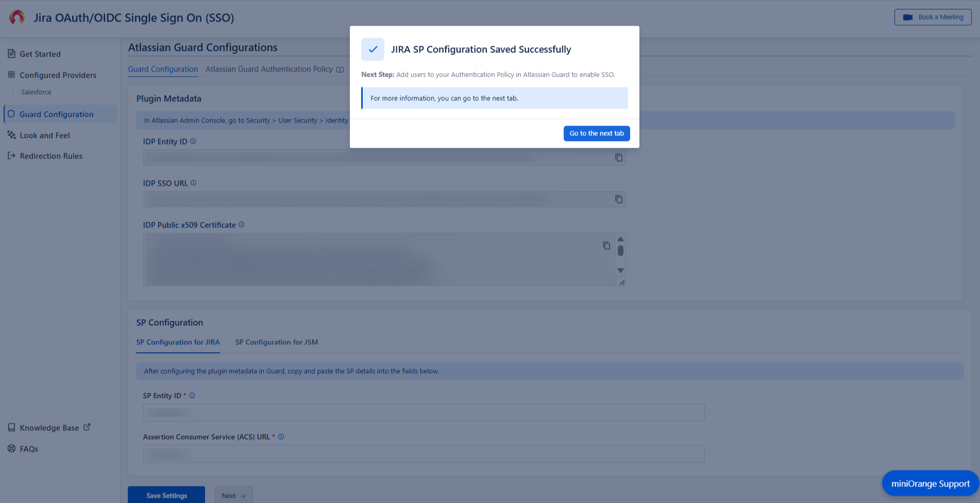Open the Knowledge Base link
This screenshot has width=980, height=503.
click(x=49, y=428)
